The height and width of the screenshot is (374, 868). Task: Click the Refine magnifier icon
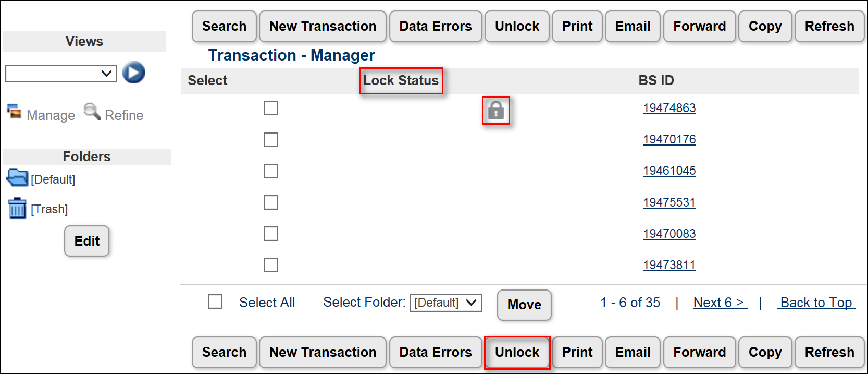92,112
